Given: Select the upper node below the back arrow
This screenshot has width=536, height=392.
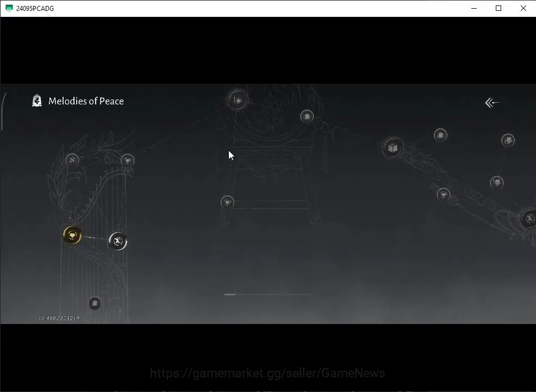Looking at the screenshot, I should point(508,140).
